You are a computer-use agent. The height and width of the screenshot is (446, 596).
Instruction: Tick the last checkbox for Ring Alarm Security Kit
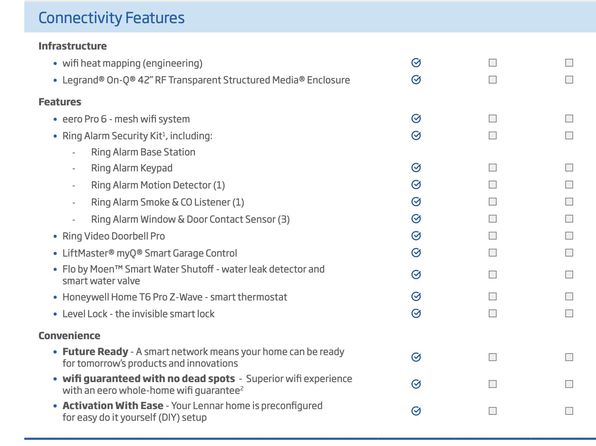point(569,135)
